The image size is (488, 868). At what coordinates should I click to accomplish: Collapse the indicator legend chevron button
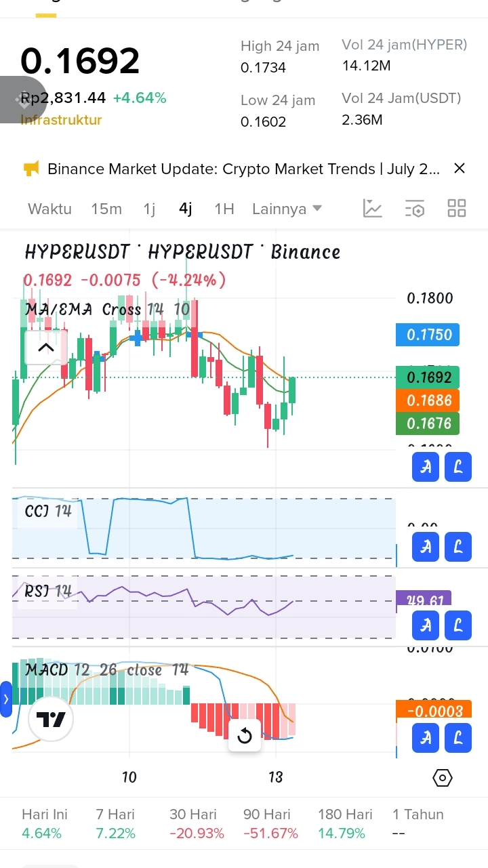point(45,348)
